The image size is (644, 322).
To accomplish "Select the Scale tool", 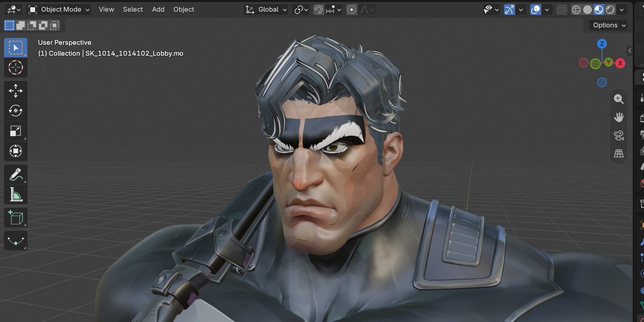I will pos(16,131).
